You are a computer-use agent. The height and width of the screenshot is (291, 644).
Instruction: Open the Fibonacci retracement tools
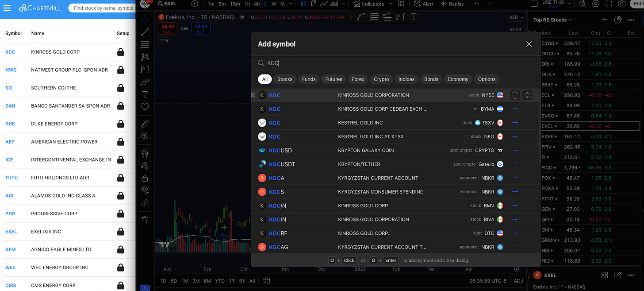(145, 45)
